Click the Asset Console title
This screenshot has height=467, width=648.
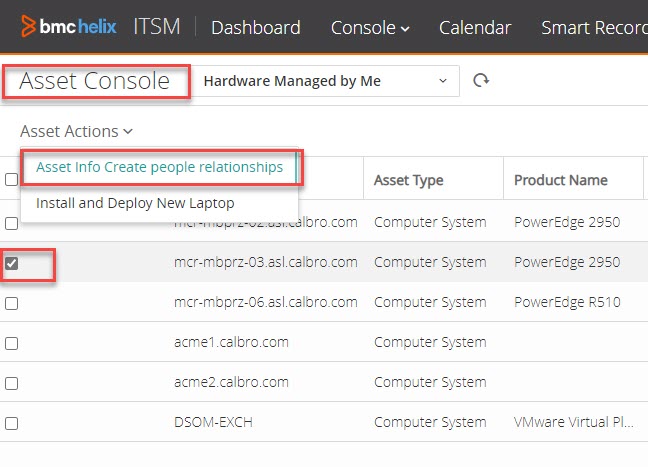click(95, 81)
